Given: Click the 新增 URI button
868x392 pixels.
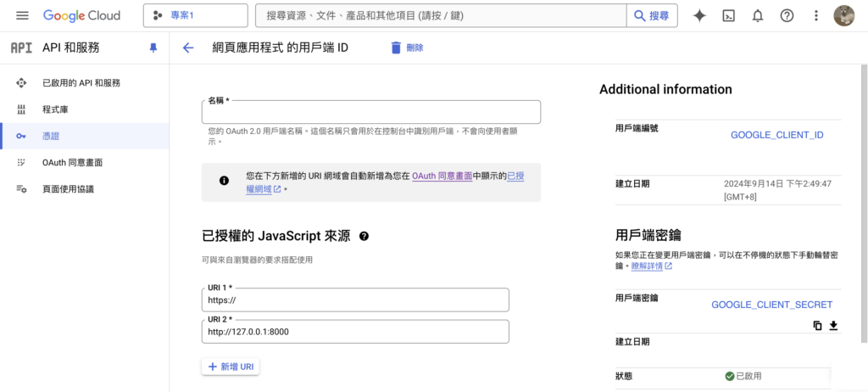Looking at the screenshot, I should point(231,367).
